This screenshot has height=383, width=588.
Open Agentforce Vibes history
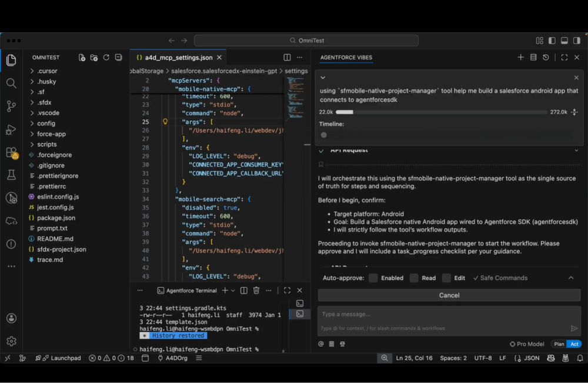(x=546, y=57)
